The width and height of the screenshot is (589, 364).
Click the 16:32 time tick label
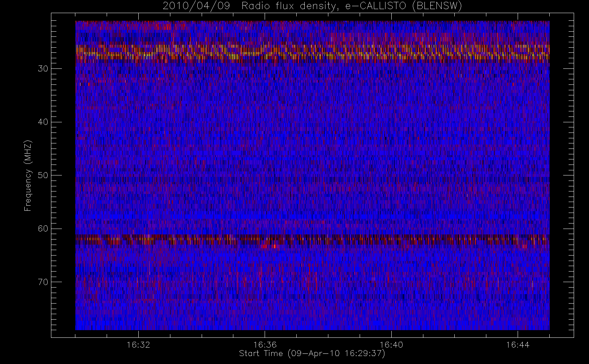(138, 345)
